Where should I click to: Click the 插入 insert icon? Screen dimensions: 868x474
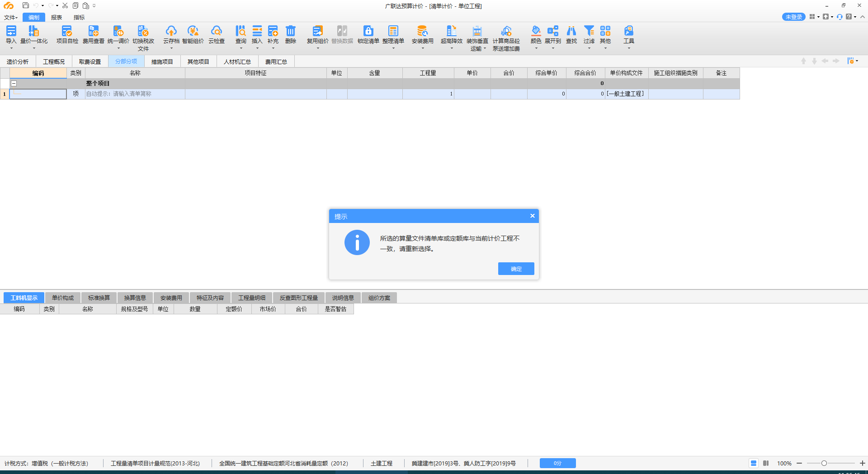257,31
